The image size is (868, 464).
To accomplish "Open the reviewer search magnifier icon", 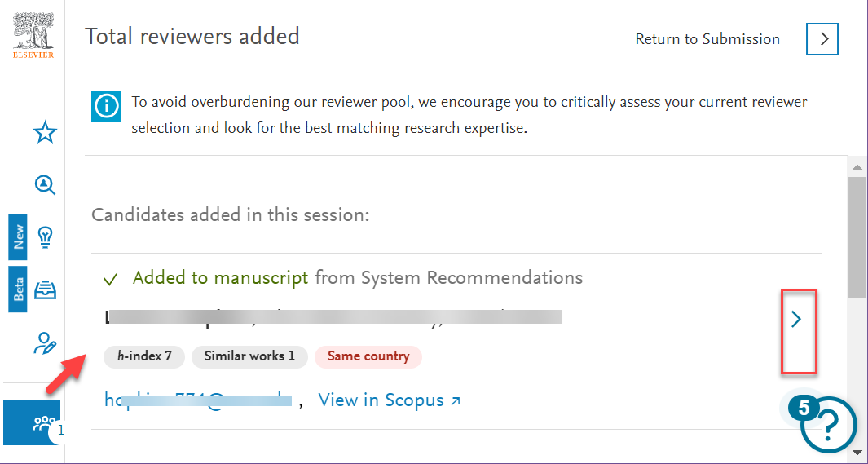I will (x=45, y=185).
